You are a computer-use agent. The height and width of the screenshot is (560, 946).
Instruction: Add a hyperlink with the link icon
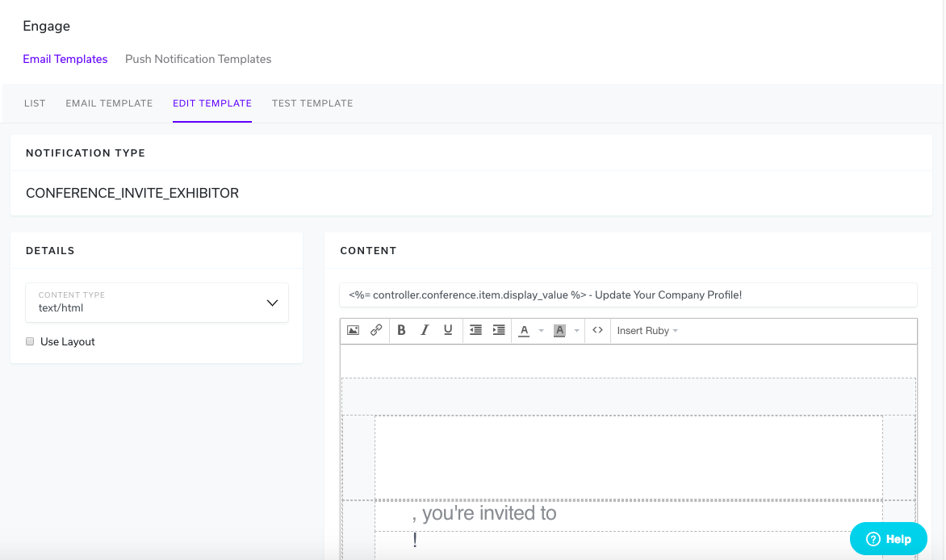[376, 330]
